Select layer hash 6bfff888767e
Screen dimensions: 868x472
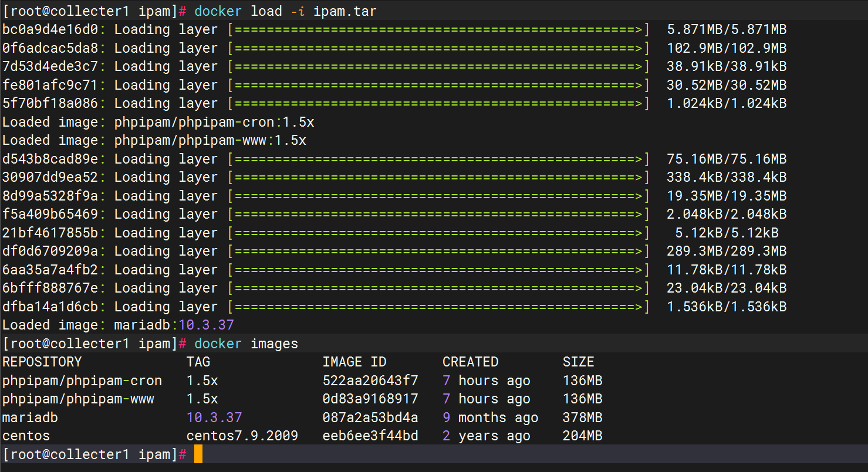coord(50,288)
